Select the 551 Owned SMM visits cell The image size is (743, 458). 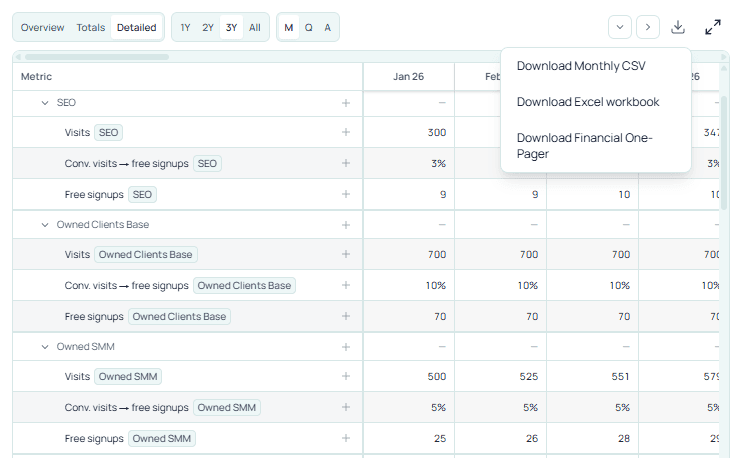592,377
